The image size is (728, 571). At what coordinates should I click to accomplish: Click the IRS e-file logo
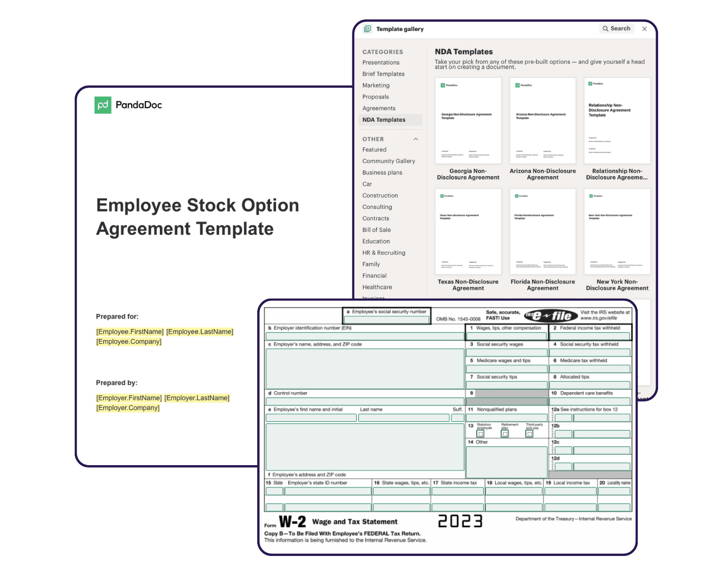pos(551,316)
